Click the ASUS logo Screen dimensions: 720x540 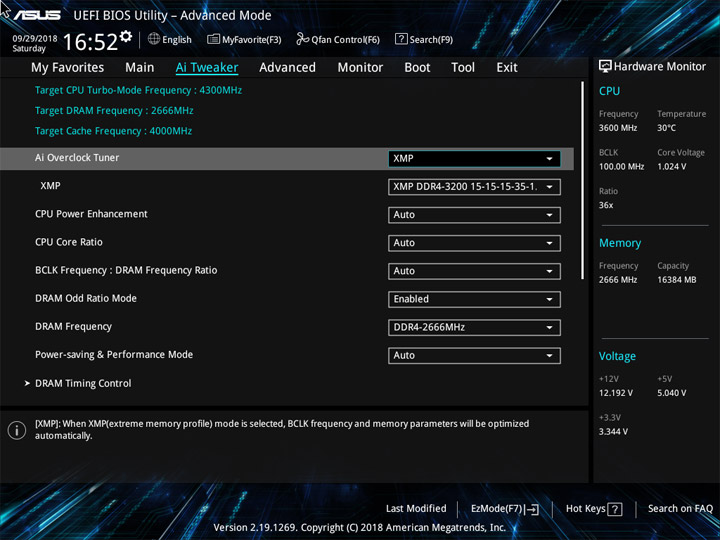point(37,15)
